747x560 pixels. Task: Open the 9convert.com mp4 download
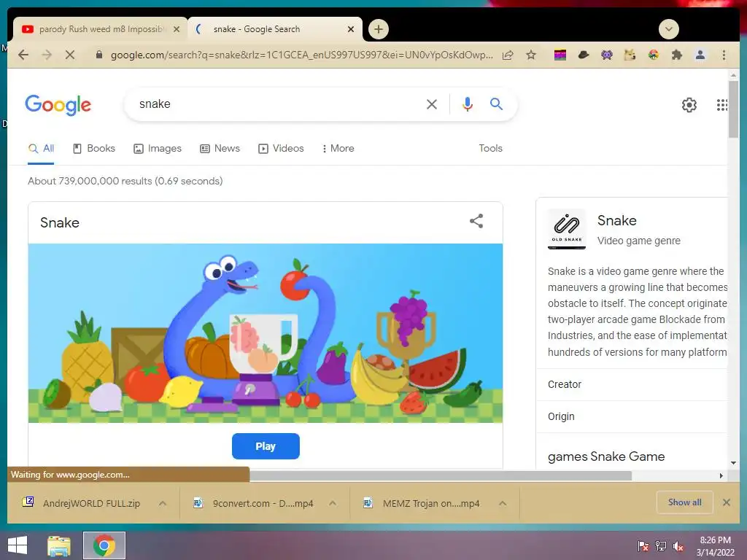255,503
